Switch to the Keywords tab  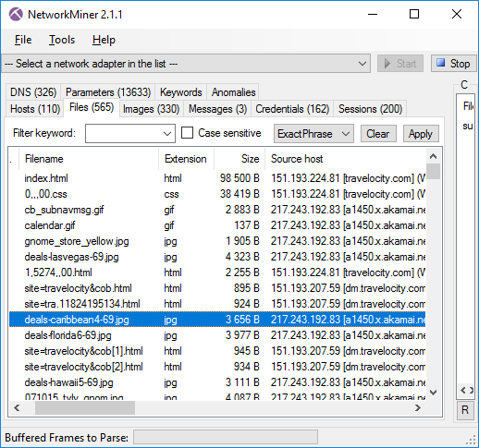[181, 92]
